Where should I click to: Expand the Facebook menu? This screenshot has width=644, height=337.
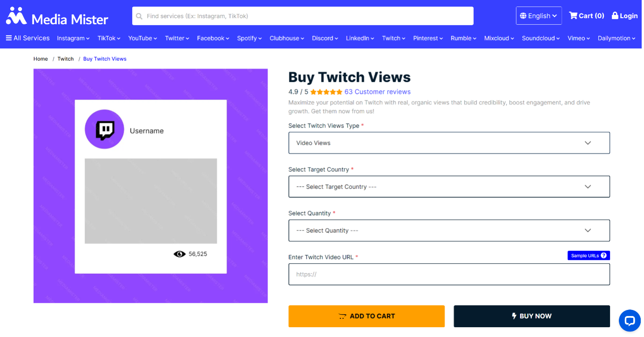point(213,38)
